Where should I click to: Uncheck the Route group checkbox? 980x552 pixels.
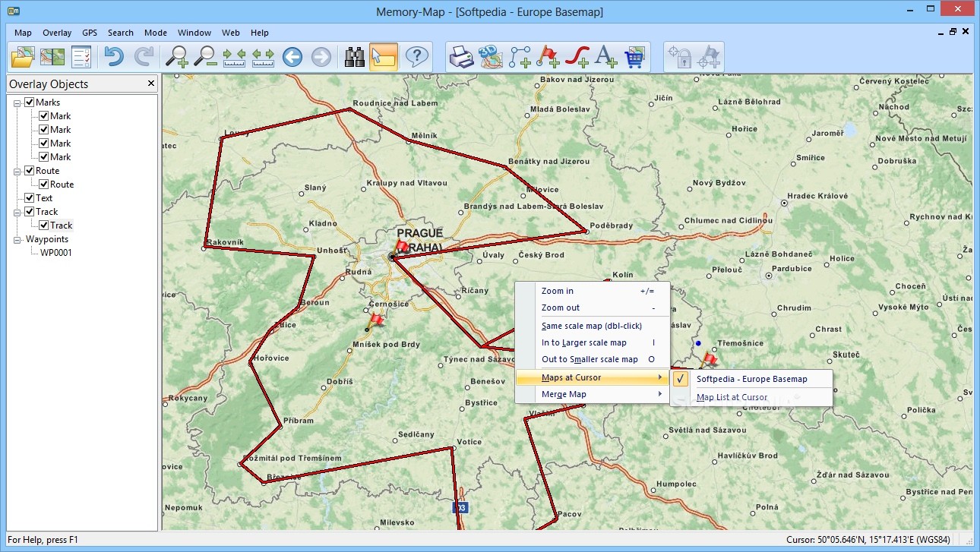(x=30, y=171)
